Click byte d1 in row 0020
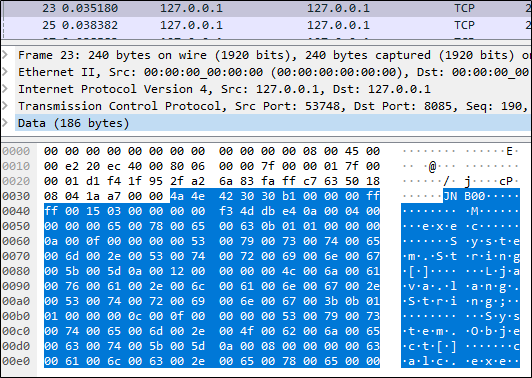This screenshot has height=378, width=532. [x=93, y=181]
